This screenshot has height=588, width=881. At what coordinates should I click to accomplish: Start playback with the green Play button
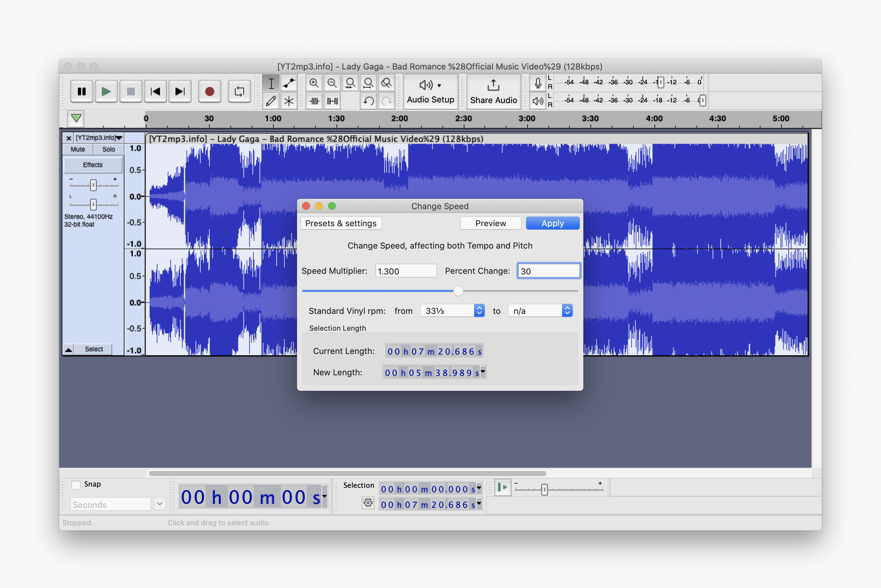point(106,91)
